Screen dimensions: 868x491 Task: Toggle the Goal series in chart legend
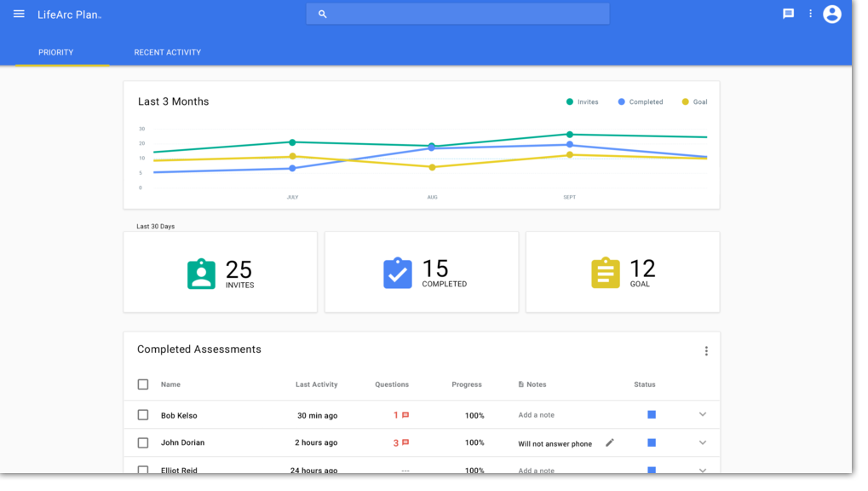(695, 102)
